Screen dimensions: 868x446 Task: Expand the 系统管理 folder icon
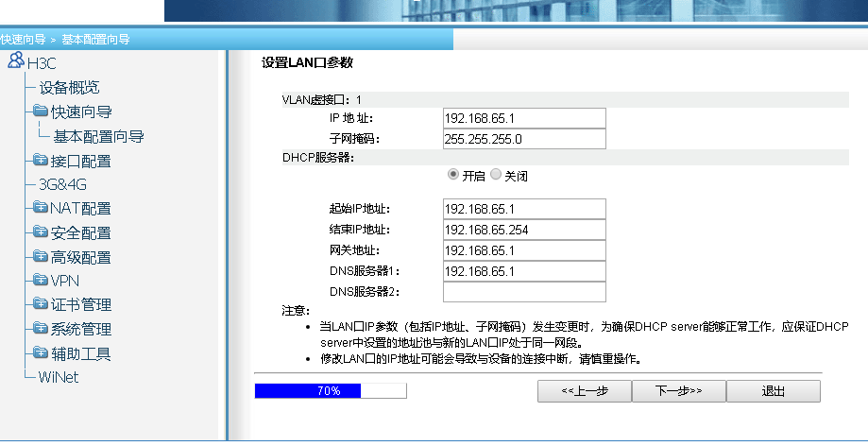tap(41, 328)
